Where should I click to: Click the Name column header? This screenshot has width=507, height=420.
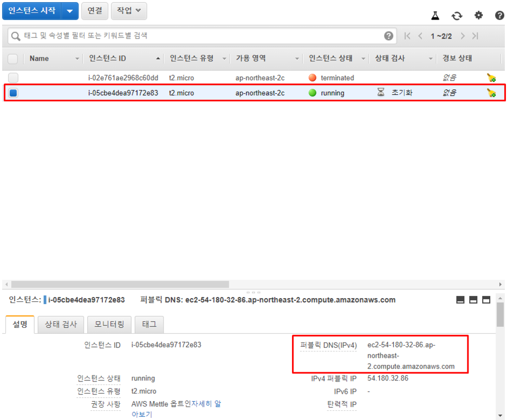39,59
